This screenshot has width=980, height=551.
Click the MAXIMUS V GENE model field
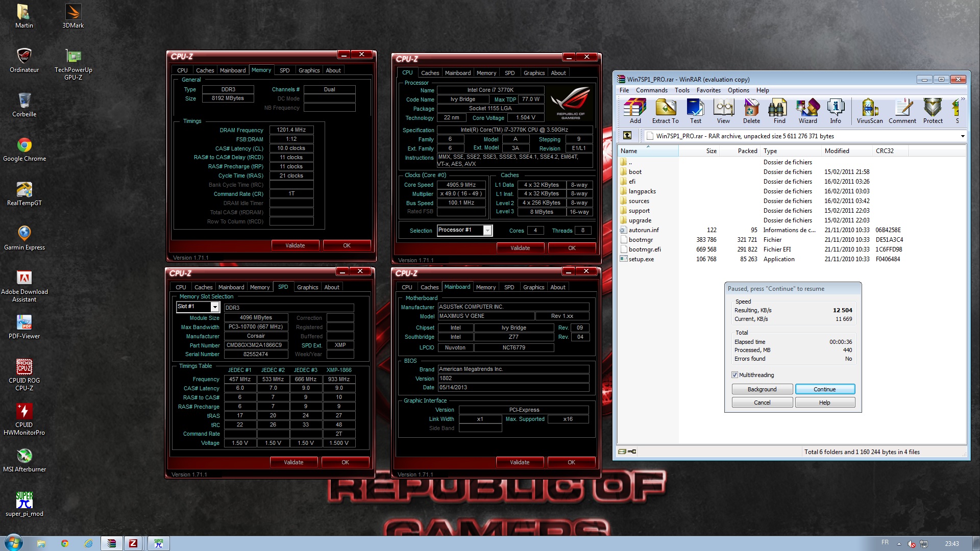coord(485,316)
